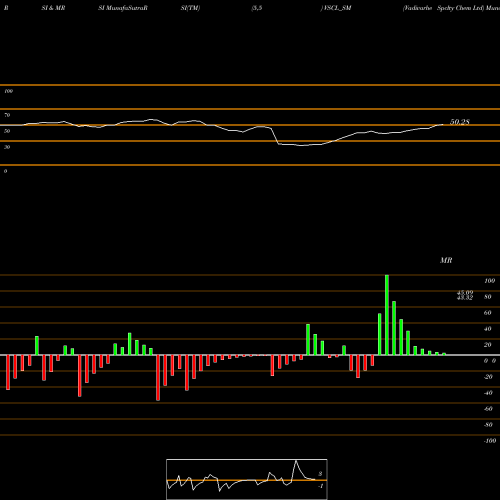The width and height of the screenshot is (500, 500).
Task: Click the RSI axis label '30'
Action: point(7,147)
